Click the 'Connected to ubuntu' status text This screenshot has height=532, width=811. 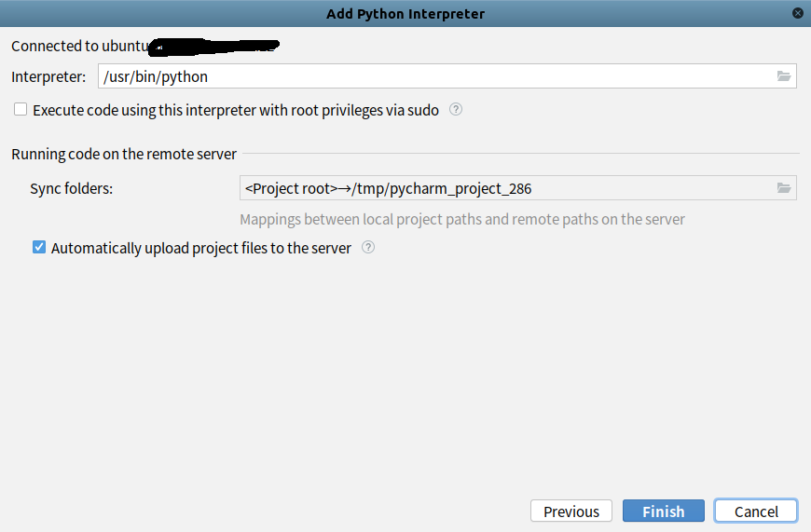(x=79, y=46)
